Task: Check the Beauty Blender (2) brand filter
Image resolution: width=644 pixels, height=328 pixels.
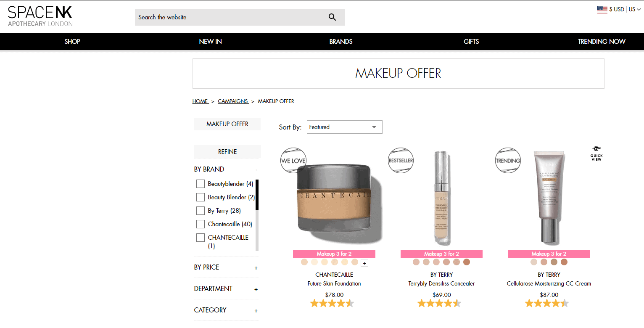Action: click(201, 197)
